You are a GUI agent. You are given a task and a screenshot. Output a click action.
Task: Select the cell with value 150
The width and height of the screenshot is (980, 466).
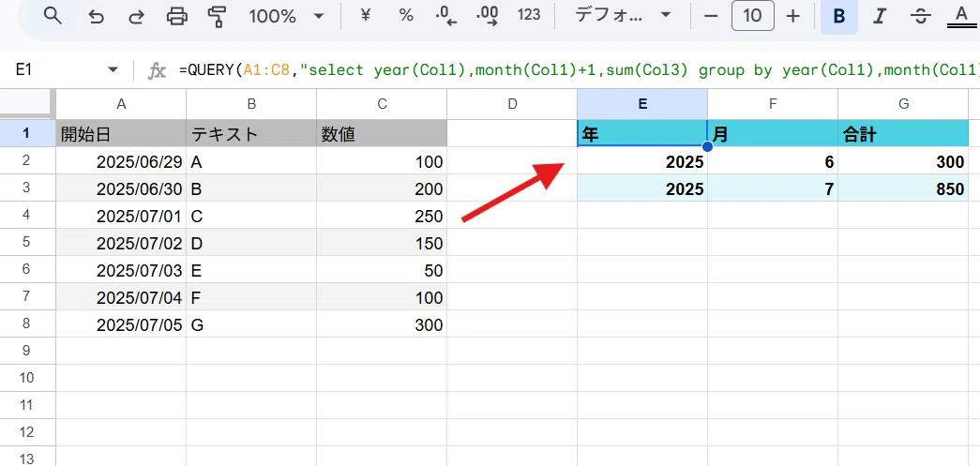point(382,242)
